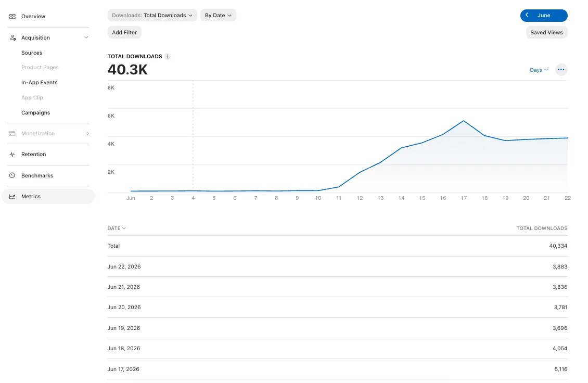Click the Benchmarks clock icon

click(12, 175)
